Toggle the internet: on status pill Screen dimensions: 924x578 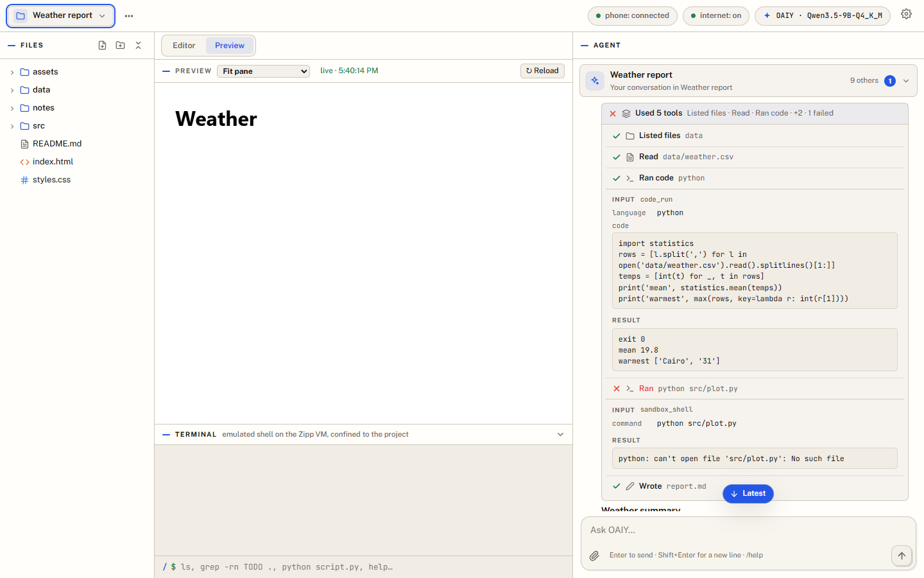pyautogui.click(x=715, y=16)
